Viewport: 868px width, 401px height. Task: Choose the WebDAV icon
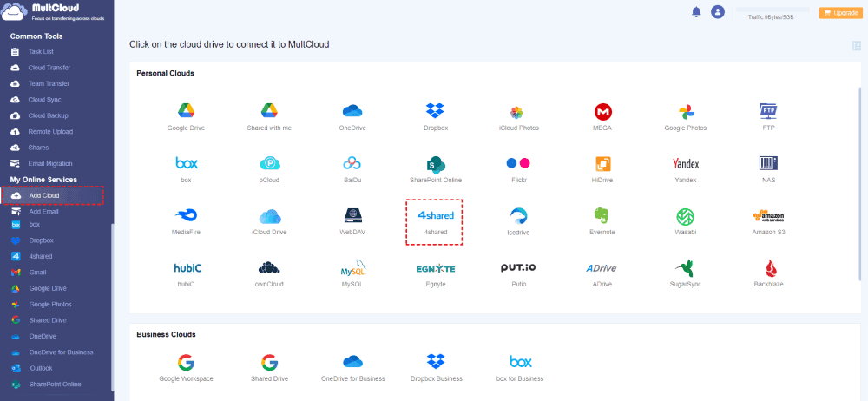pos(352,216)
